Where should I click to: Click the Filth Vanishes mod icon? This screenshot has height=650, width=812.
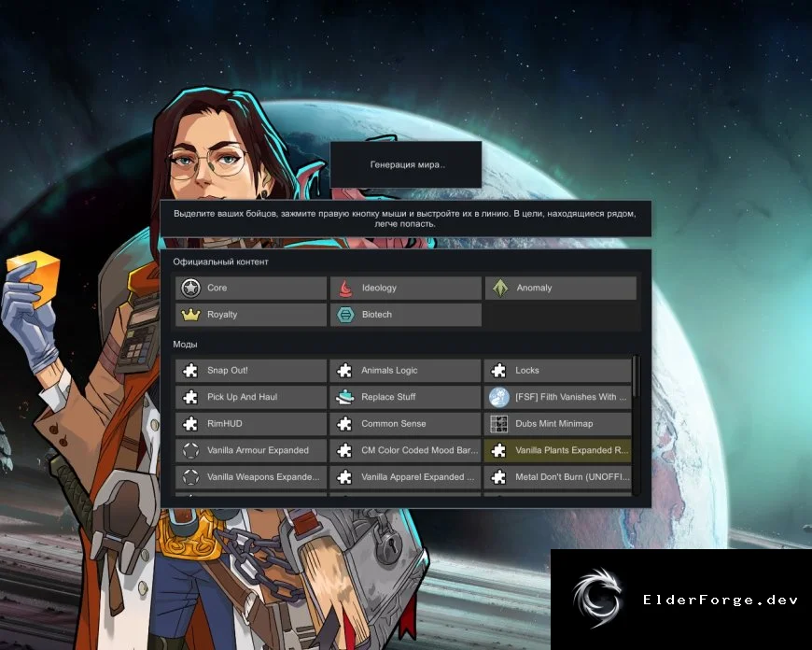point(498,397)
